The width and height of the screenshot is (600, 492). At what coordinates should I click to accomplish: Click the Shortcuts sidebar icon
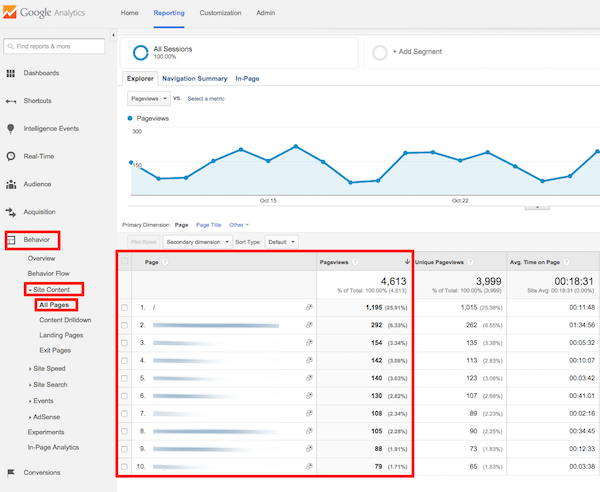tap(10, 101)
